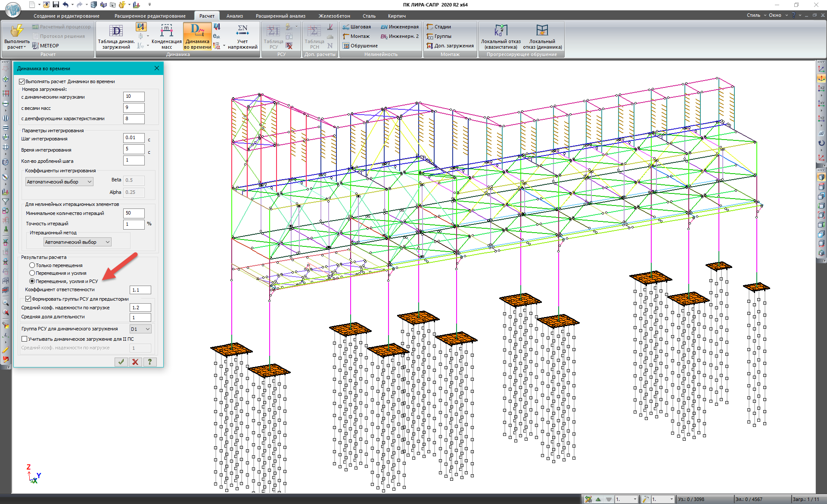Click Локальный отказ (динамика) icon
Screen dimensions: 827x504
click(542, 36)
